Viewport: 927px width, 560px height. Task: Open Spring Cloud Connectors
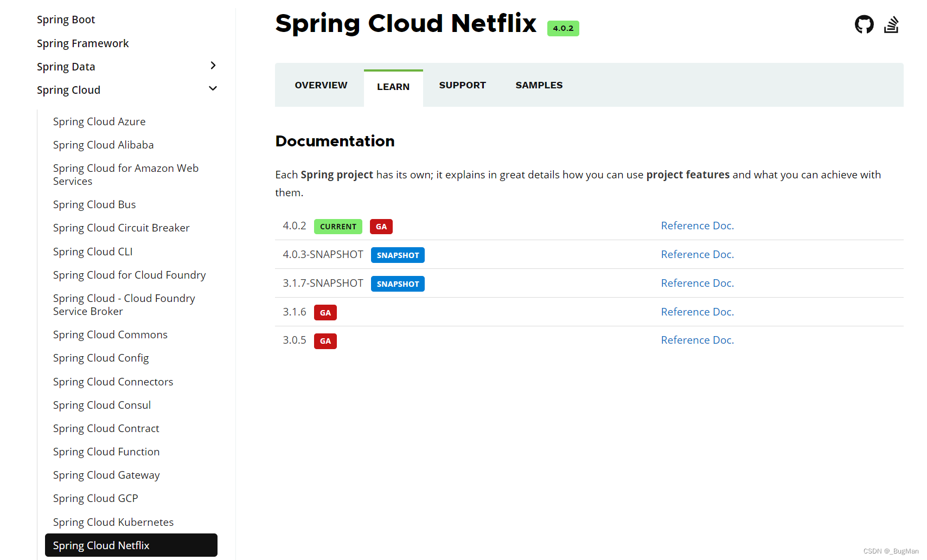[x=113, y=382]
